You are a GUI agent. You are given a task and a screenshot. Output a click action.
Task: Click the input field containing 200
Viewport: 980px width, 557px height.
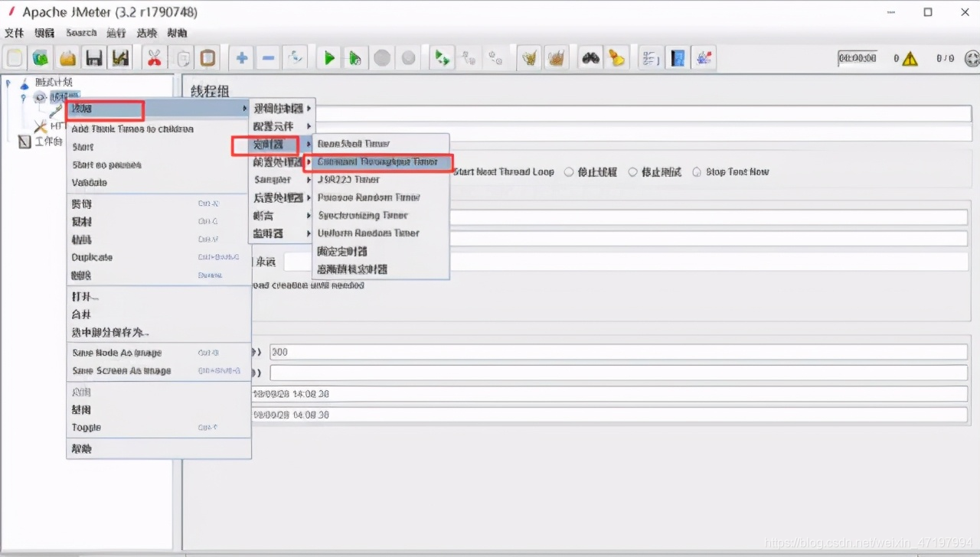point(618,352)
